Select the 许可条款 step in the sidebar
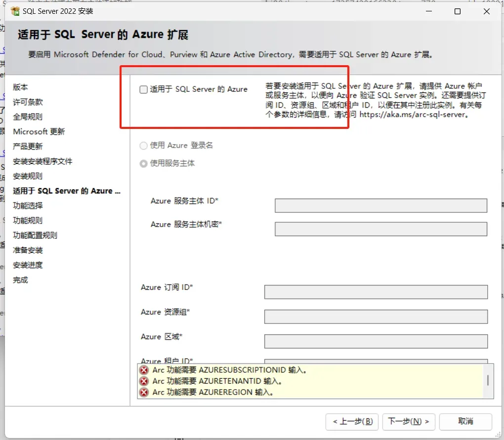The height and width of the screenshot is (440, 504). tap(28, 102)
